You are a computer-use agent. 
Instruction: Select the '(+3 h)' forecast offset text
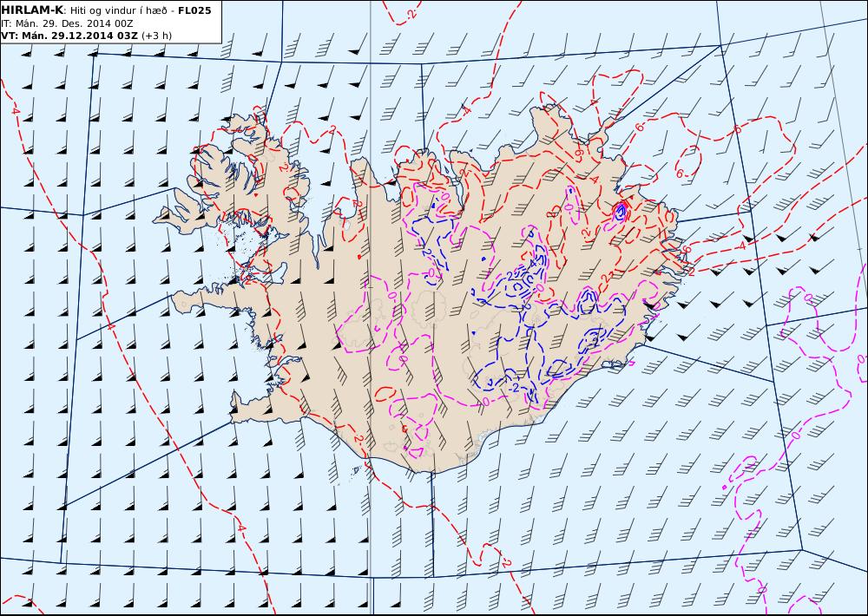(156, 36)
